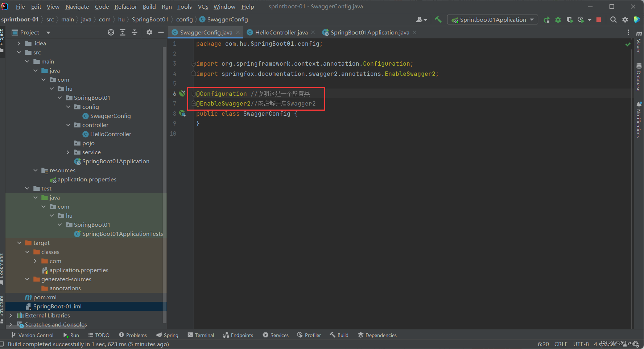Open Project panel options gear icon
This screenshot has width=644, height=349.
pos(149,33)
